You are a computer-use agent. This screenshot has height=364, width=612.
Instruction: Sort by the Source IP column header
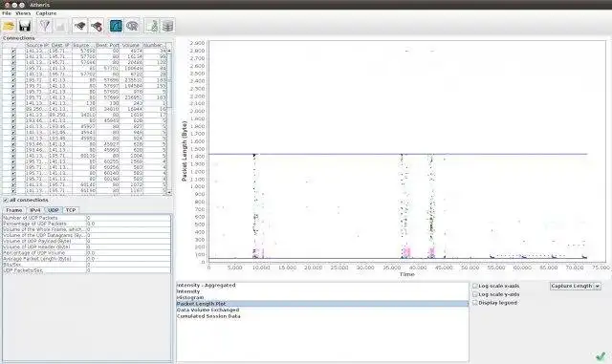(37, 45)
